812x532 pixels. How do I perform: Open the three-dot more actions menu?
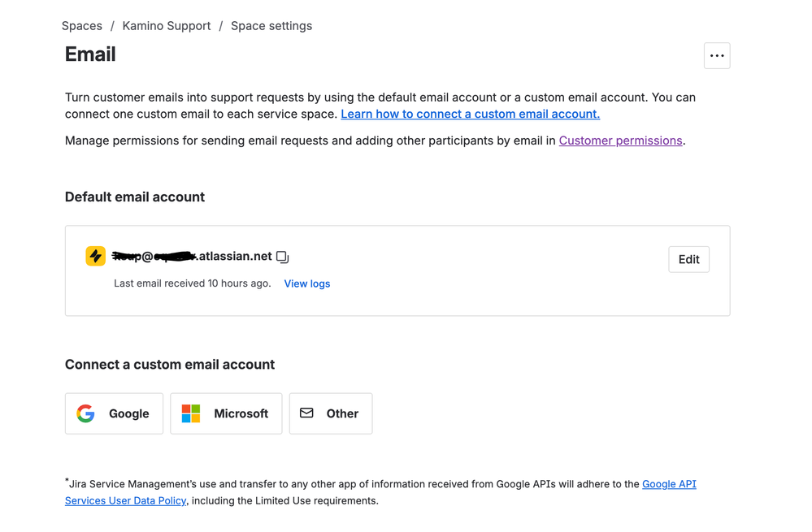(716, 56)
